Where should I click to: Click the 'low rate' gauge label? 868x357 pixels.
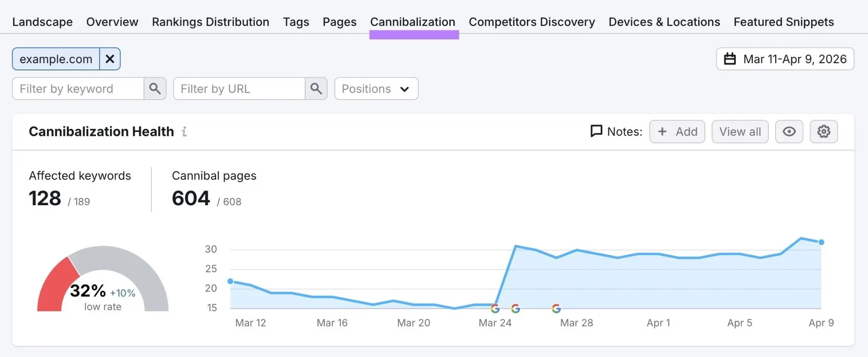(103, 307)
